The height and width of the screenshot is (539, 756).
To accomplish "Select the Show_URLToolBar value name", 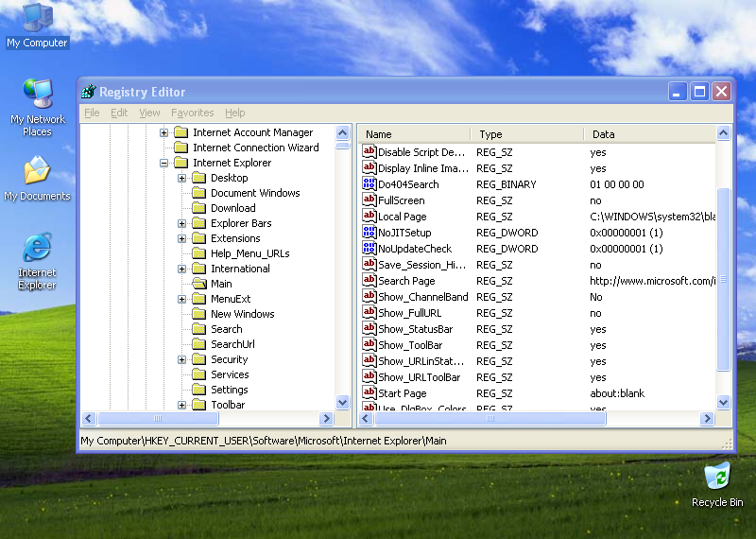I will point(419,377).
